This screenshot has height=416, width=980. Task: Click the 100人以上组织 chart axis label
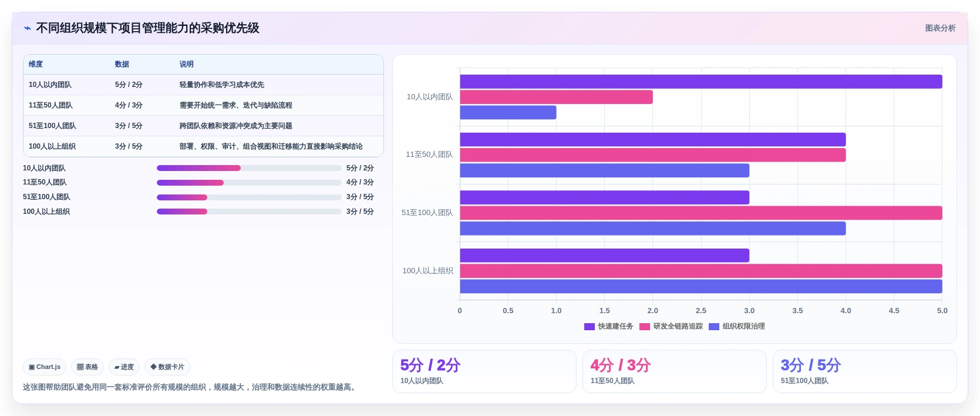click(x=427, y=271)
